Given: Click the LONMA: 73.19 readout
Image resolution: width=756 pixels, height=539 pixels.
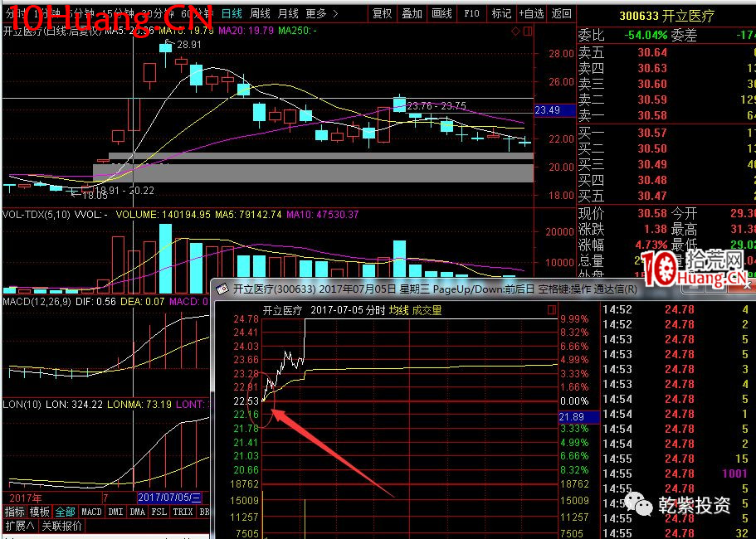Looking at the screenshot, I should click(139, 404).
